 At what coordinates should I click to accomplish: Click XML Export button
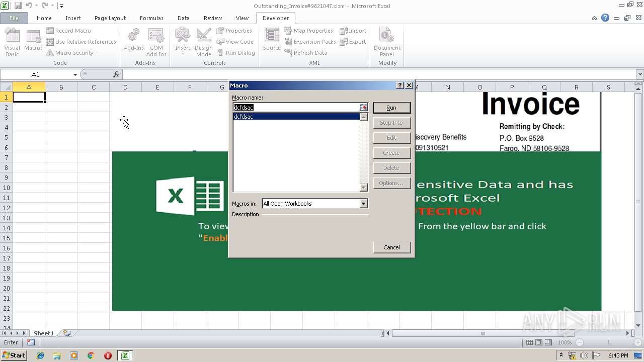(x=353, y=42)
